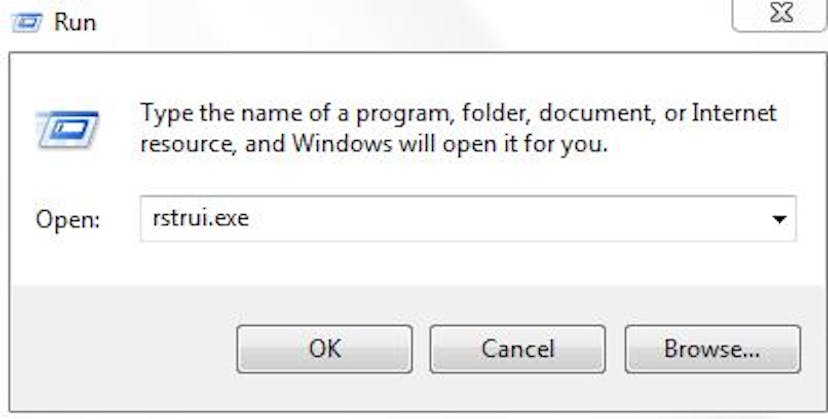828x419 pixels.
Task: Click the word "document" in description
Action: click(597, 114)
